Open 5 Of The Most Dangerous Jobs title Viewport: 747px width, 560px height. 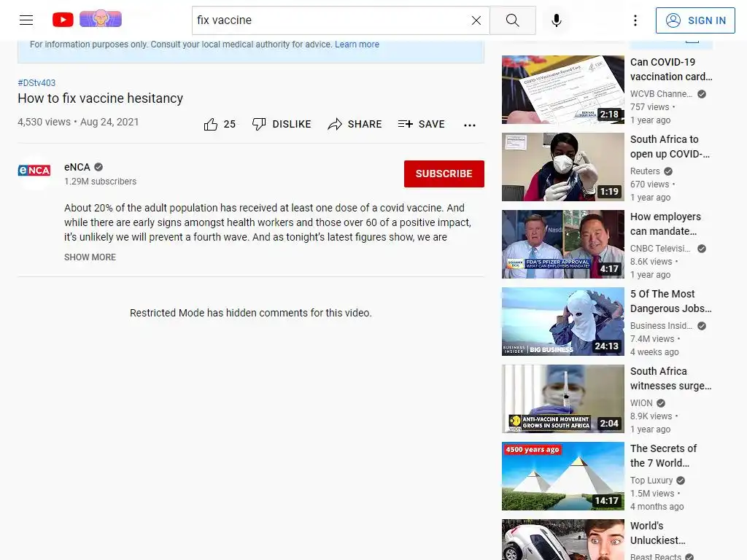pos(671,301)
